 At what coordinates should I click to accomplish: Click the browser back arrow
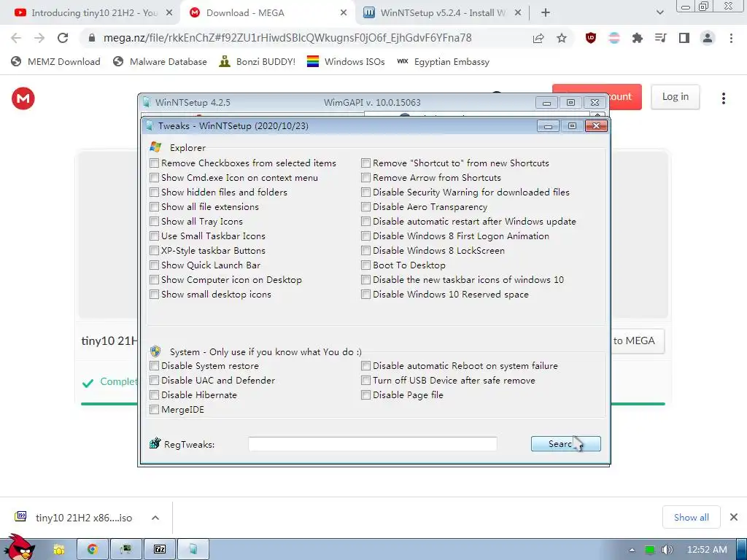coord(16,38)
